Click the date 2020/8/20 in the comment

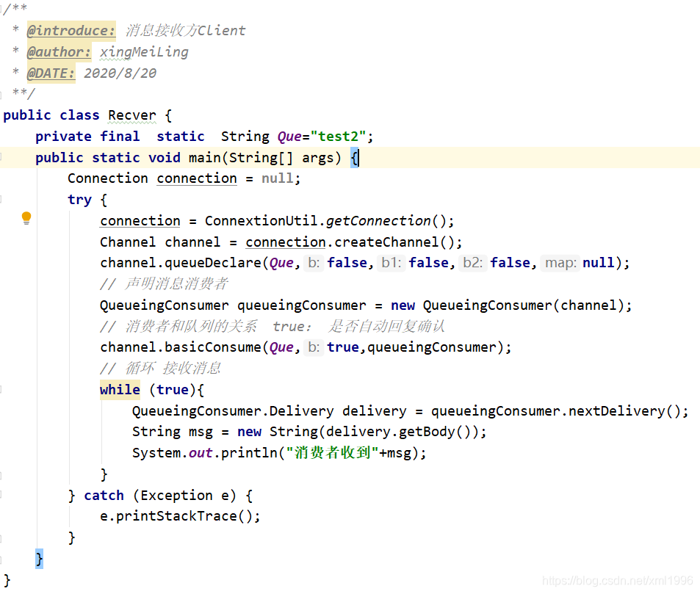tap(120, 73)
